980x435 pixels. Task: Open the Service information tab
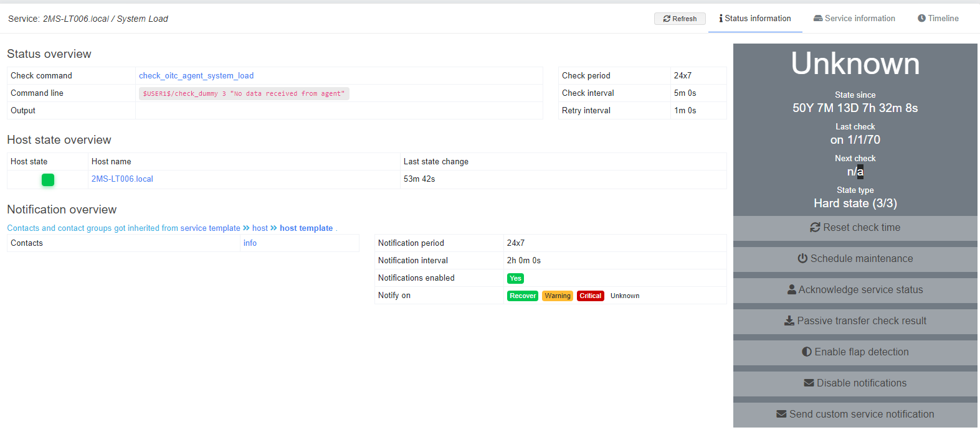point(854,19)
